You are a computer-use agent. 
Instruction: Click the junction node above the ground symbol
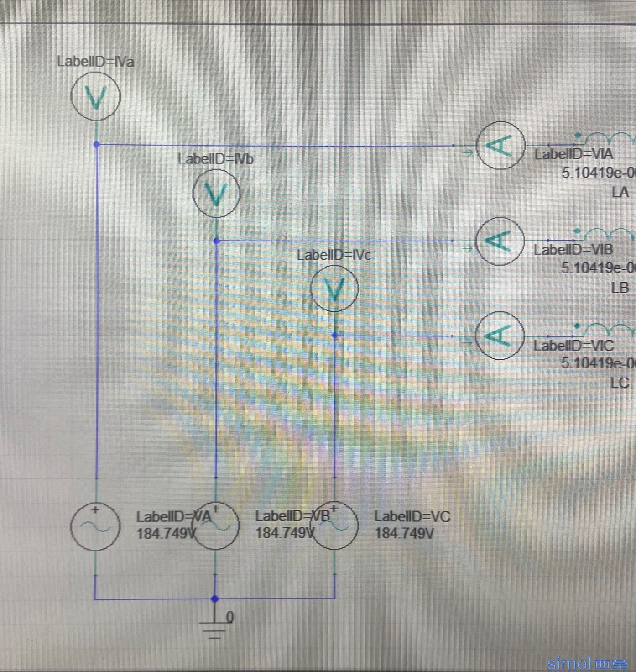[215, 598]
